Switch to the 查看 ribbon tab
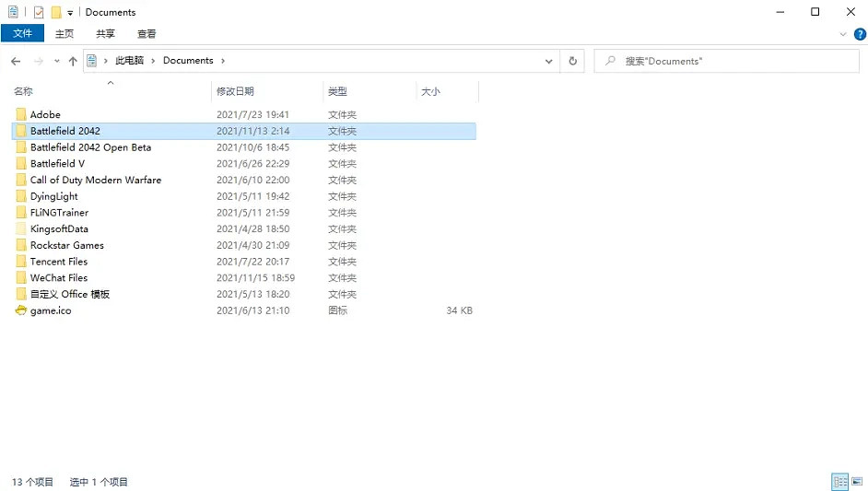The width and height of the screenshot is (868, 491). (x=147, y=34)
